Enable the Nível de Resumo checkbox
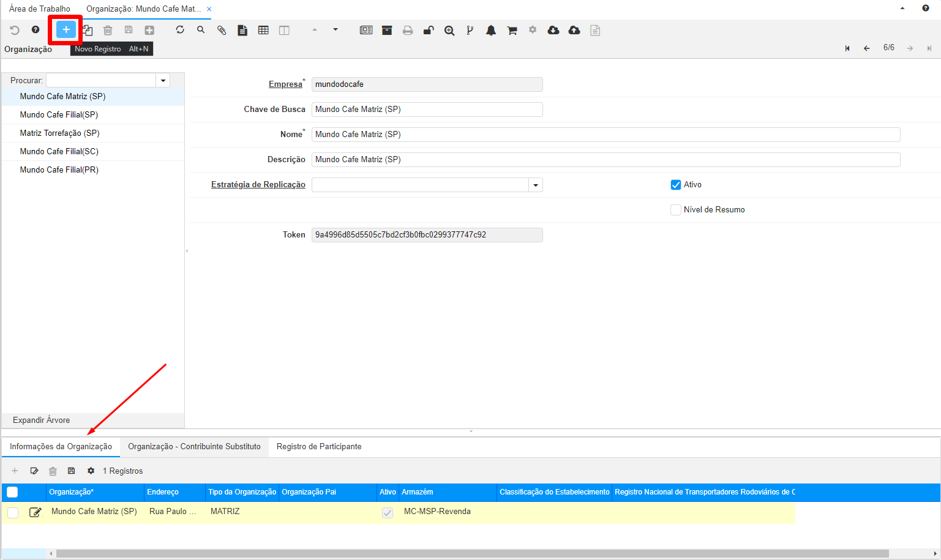941x560 pixels. [x=676, y=210]
